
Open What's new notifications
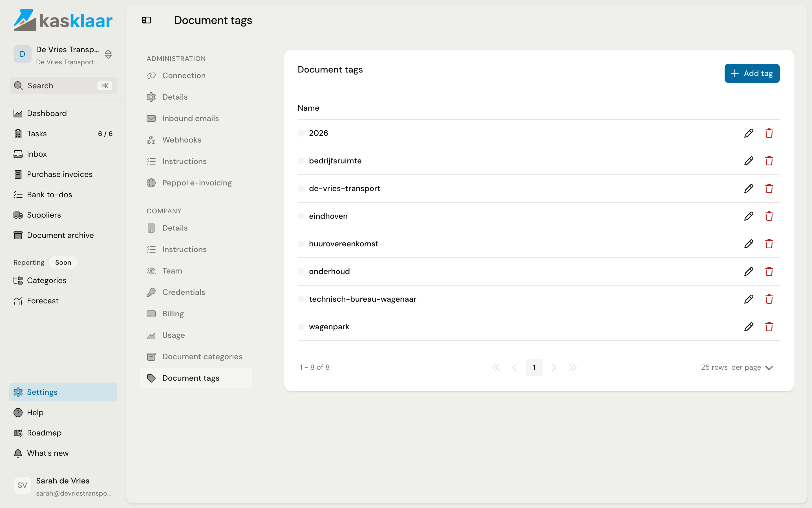(63, 453)
